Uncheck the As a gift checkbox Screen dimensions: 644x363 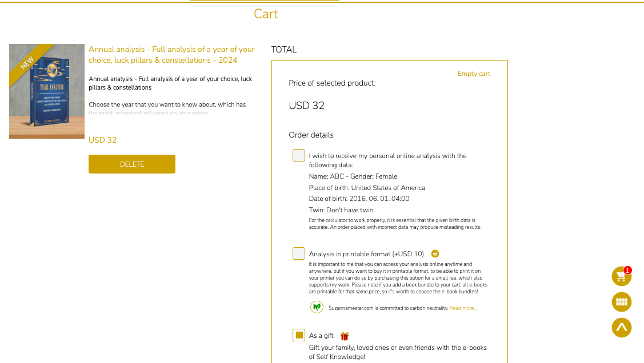[x=299, y=335]
